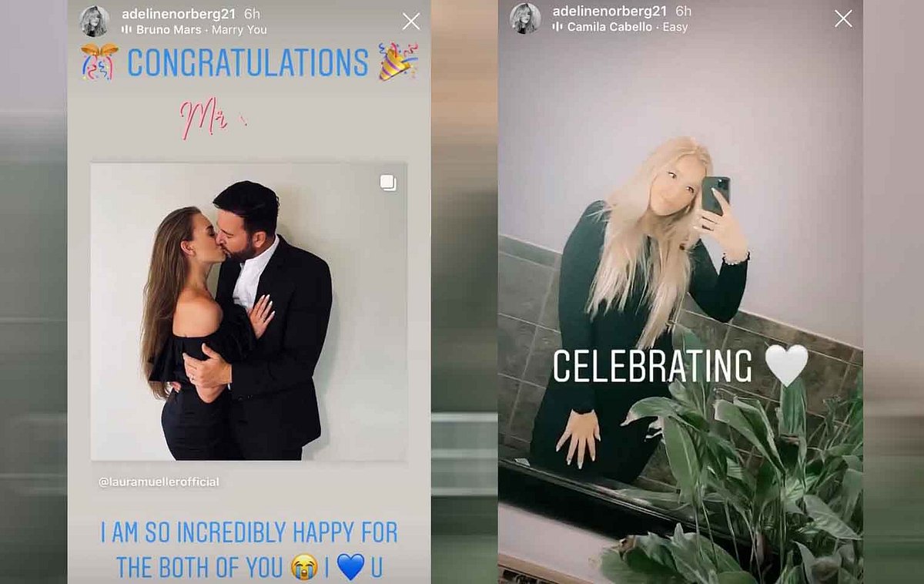
Task: Tap the blue heart emoji in caption
Action: coord(350,567)
